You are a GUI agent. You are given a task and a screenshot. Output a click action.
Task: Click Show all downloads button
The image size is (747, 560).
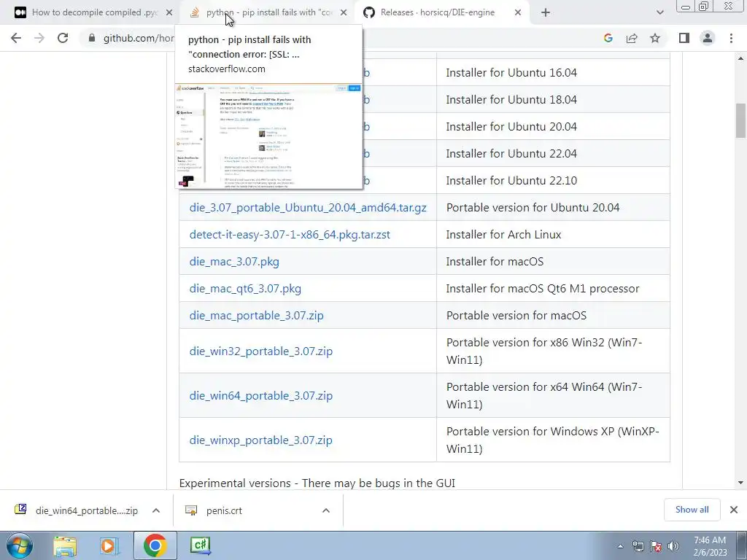pos(692,510)
